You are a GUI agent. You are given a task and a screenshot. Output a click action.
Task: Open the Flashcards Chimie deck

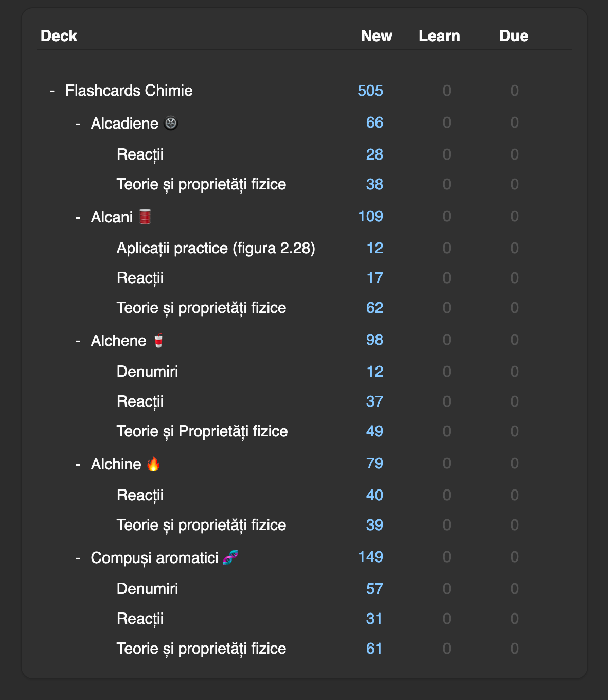click(x=129, y=91)
